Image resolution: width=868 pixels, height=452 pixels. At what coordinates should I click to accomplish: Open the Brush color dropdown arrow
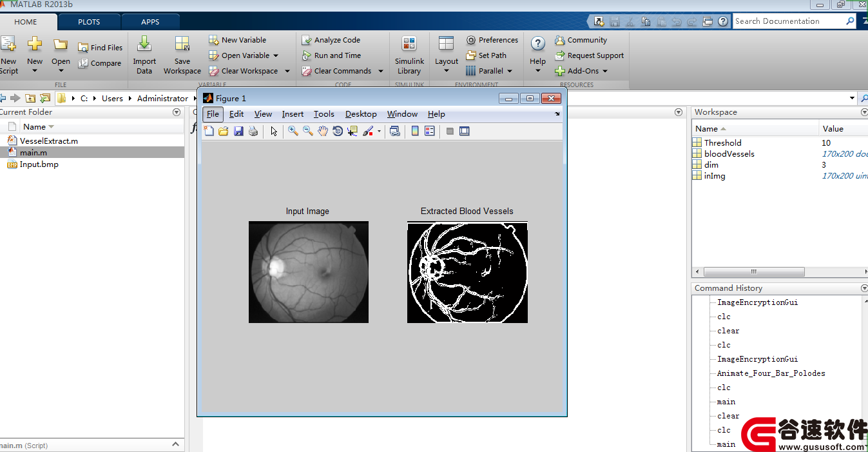tap(379, 132)
